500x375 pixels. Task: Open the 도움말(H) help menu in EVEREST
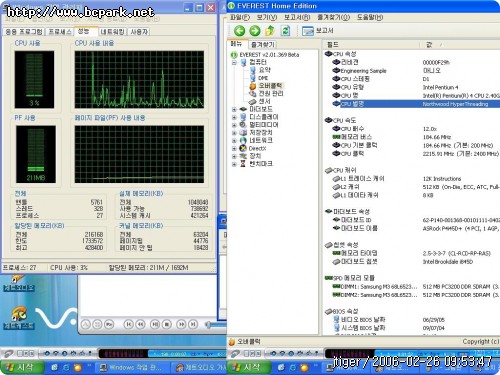(x=370, y=17)
